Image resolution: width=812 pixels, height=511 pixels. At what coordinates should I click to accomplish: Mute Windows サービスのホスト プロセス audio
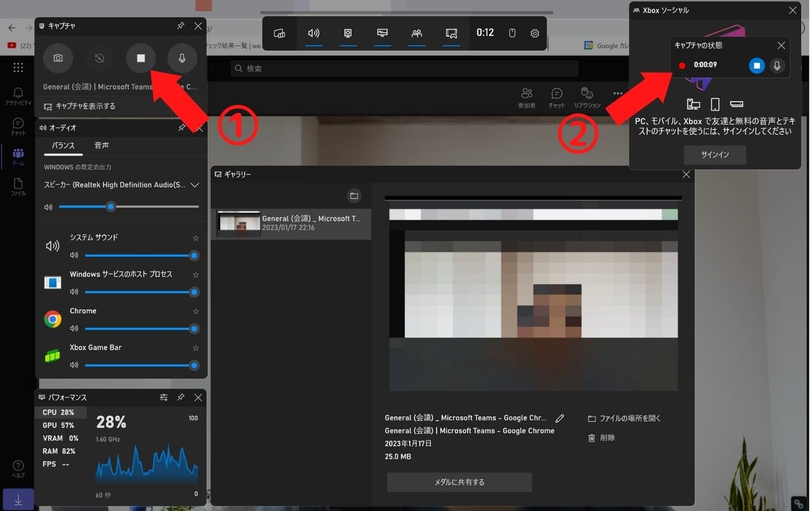point(74,292)
